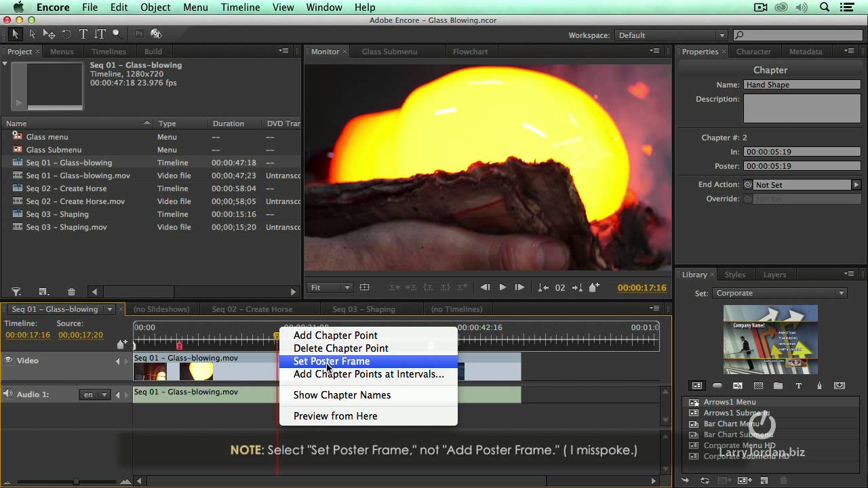Click the red chapter 2 marker on timeline

point(180,346)
